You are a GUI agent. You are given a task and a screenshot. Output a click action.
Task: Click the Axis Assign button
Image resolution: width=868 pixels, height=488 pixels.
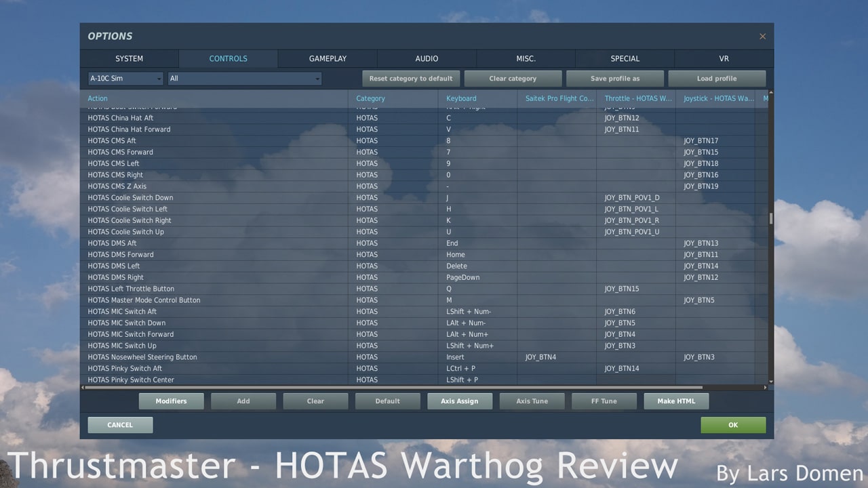pos(459,401)
